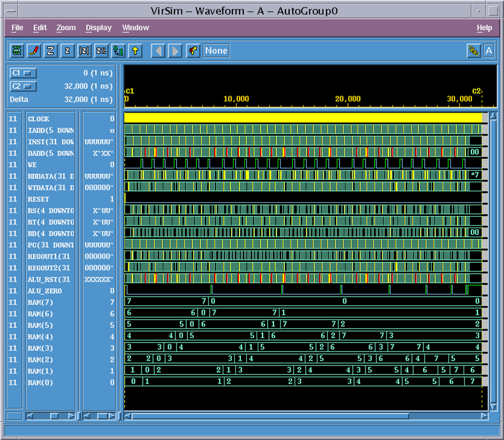
Task: Open the window menu button in title bar
Action: (x=11, y=11)
